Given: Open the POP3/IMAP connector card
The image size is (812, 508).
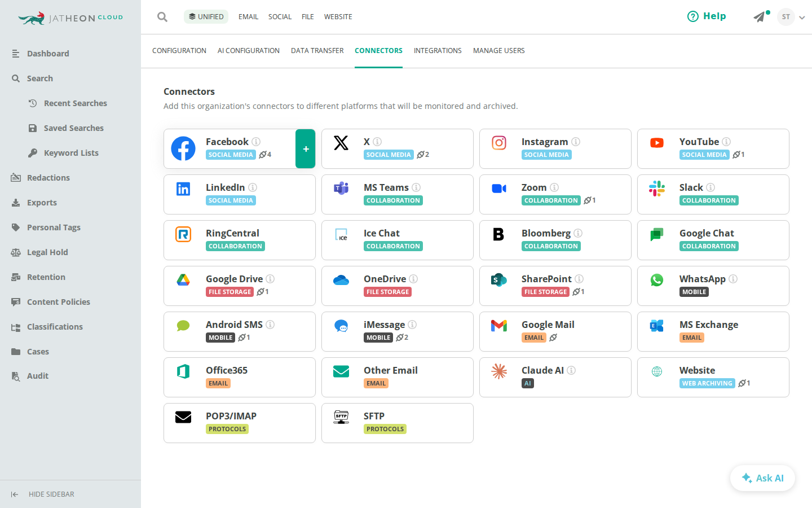Looking at the screenshot, I should pos(240,423).
